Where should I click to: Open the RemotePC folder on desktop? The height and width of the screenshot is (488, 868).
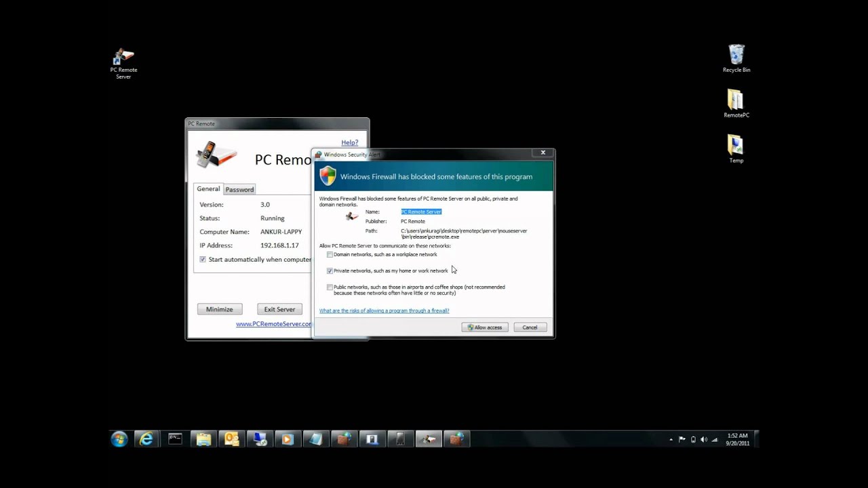[736, 104]
